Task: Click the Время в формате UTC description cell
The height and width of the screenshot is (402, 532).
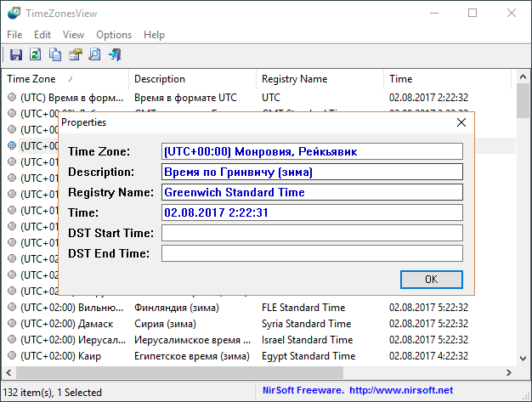Action: 185,98
